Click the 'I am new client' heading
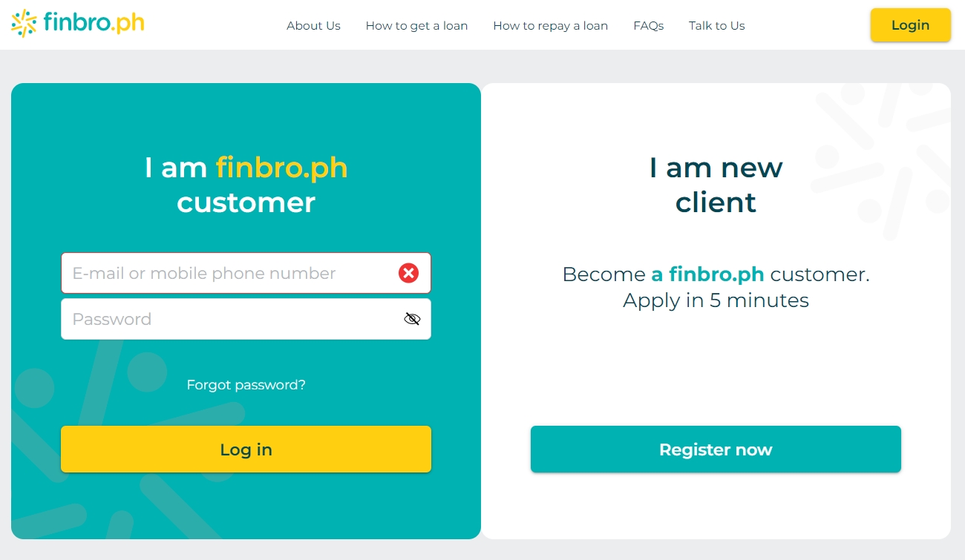Viewport: 965px width, 560px height. tap(716, 185)
